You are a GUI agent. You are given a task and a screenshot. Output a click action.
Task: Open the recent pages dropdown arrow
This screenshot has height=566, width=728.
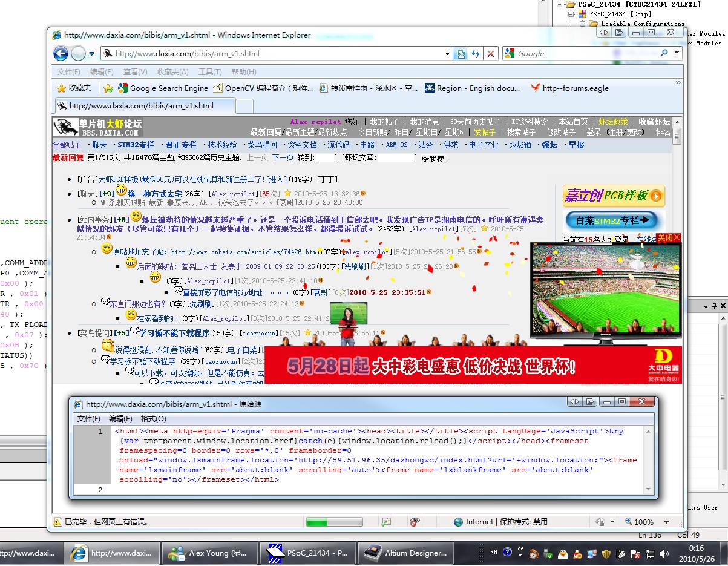(x=92, y=54)
